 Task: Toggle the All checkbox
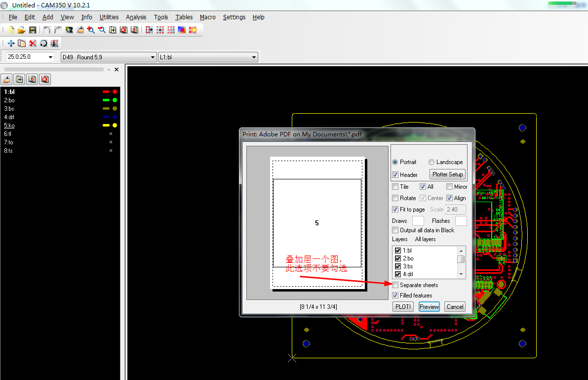(423, 187)
